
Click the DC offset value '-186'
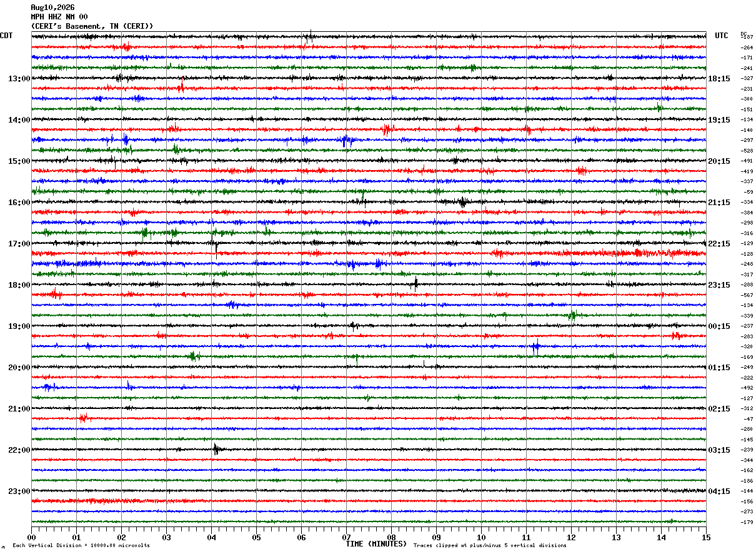click(x=747, y=481)
